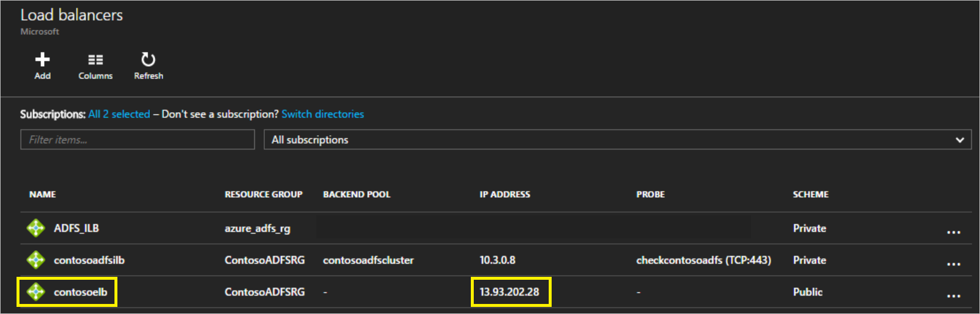The image size is (980, 314).
Task: Select IP address 13.93.202.28
Action: [x=509, y=292]
